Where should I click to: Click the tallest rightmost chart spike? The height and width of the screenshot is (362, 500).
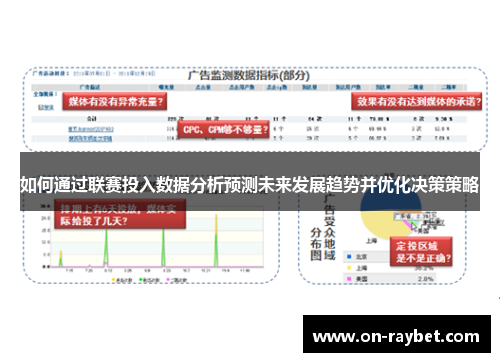(216, 240)
